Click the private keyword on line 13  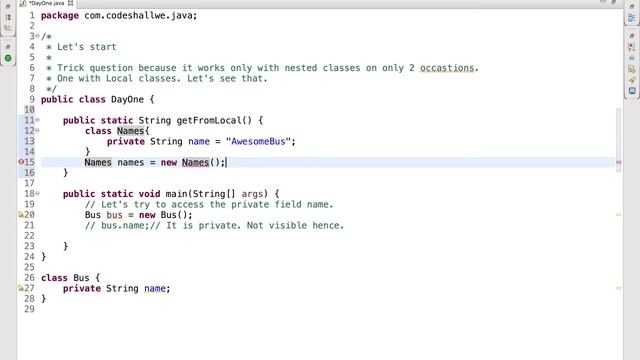(x=126, y=142)
